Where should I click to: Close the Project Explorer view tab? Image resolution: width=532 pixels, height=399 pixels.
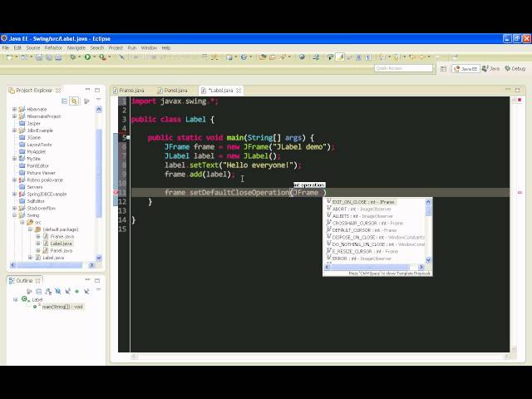click(x=58, y=91)
